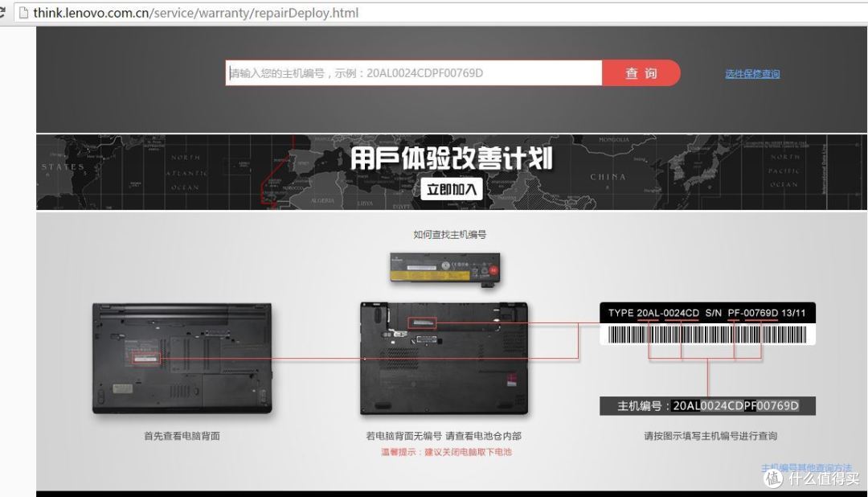Open the 选件保修查询 link
The height and width of the screenshot is (497, 868).
[752, 74]
